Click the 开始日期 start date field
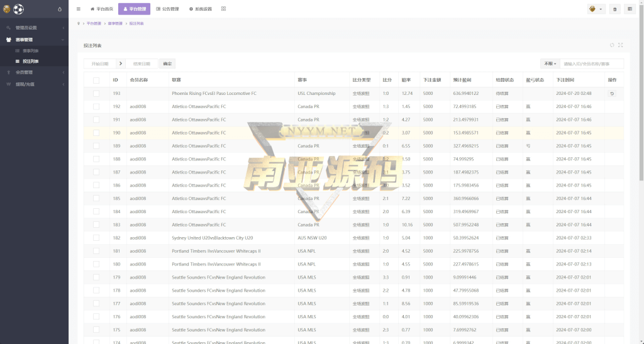Image resolution: width=644 pixels, height=344 pixels. click(x=99, y=64)
